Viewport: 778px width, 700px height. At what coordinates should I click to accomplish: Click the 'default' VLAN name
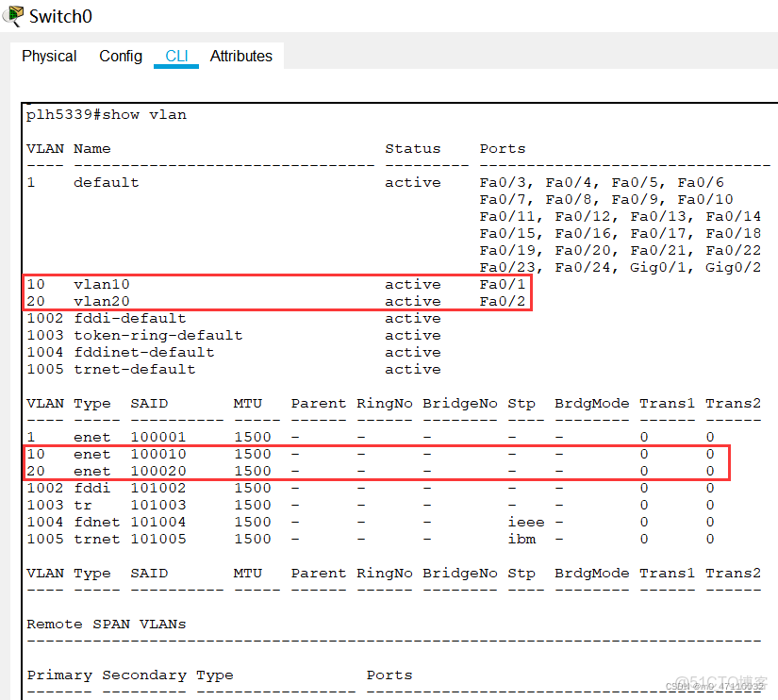coord(107,182)
